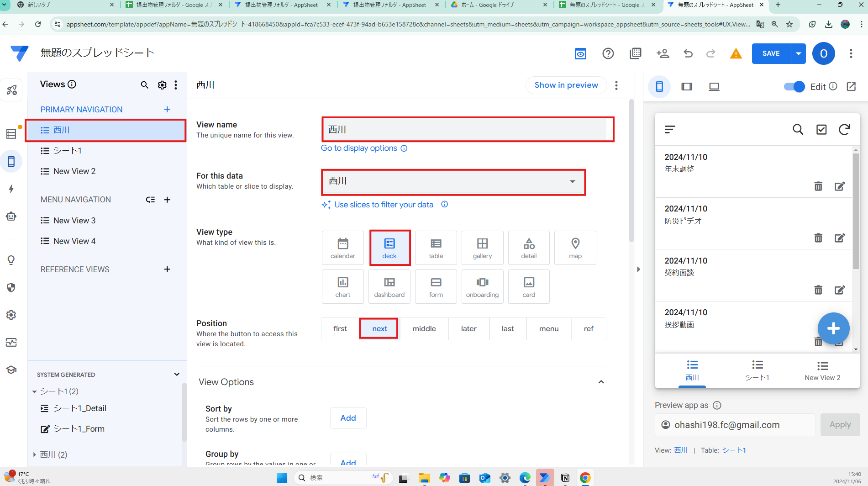
Task: Select the table view type
Action: (x=436, y=248)
